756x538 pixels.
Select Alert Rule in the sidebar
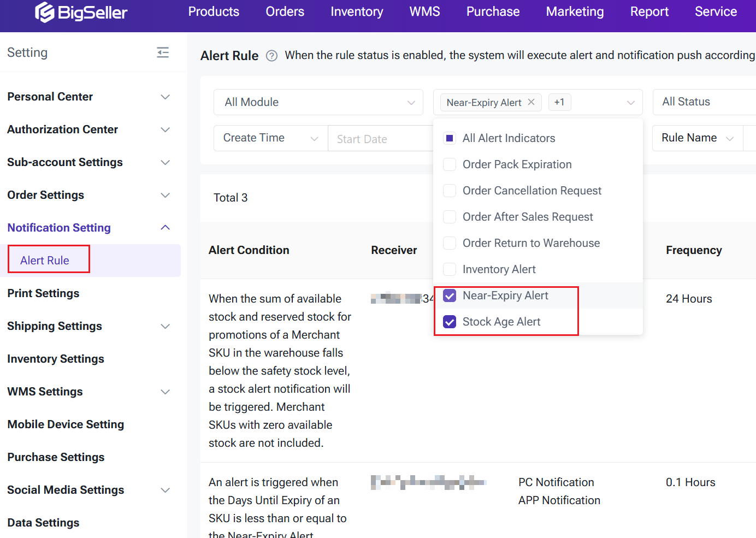coord(45,261)
